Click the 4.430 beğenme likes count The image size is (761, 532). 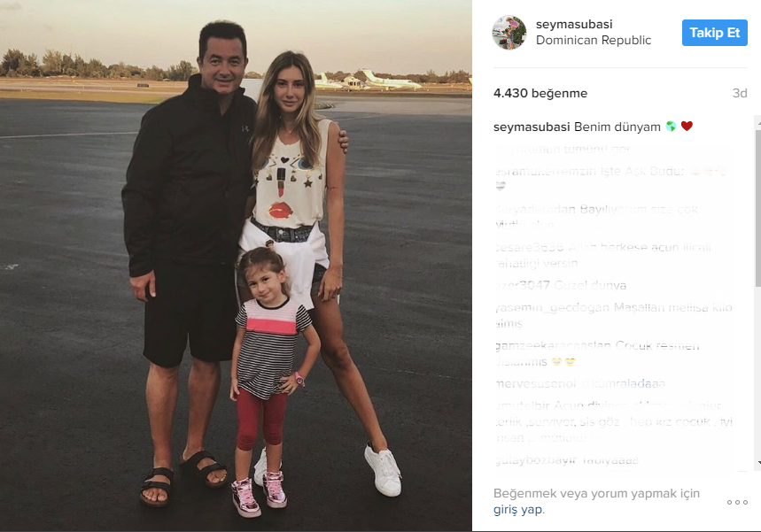[x=540, y=93]
